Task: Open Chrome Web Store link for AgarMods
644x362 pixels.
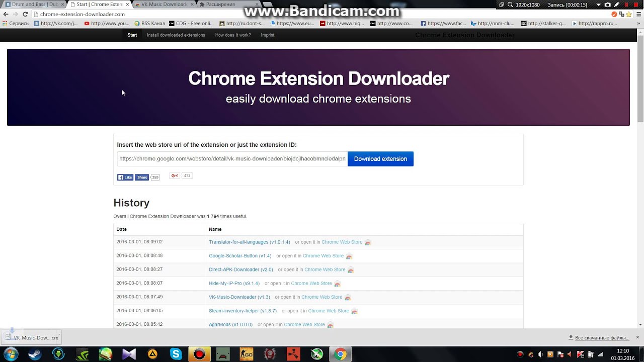Action: coord(304,325)
